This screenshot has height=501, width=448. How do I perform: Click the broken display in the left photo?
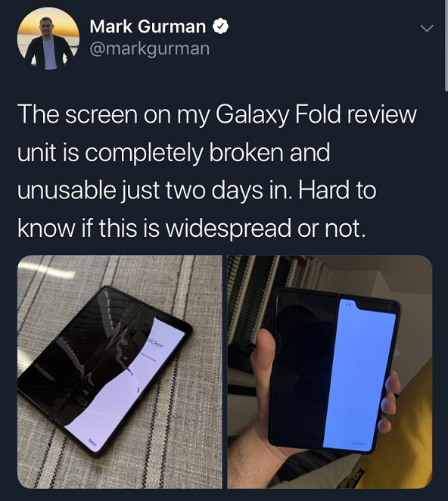tap(105, 371)
